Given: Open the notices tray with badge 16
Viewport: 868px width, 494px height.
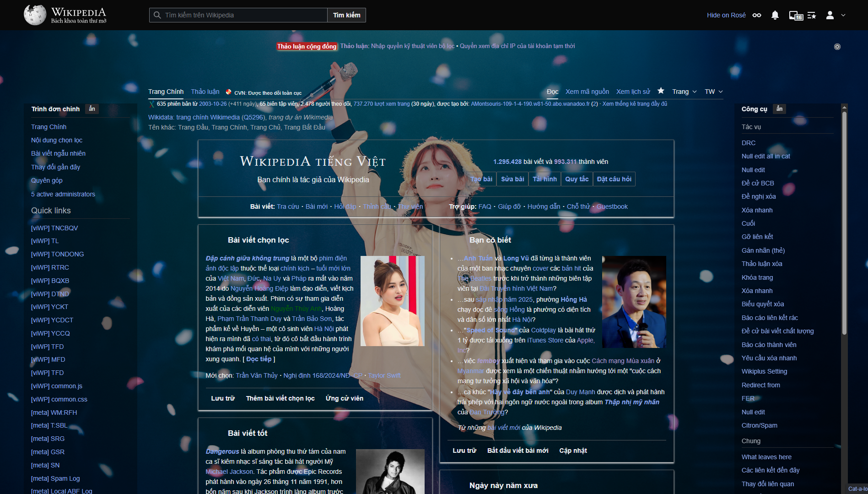Looking at the screenshot, I should click(x=796, y=16).
